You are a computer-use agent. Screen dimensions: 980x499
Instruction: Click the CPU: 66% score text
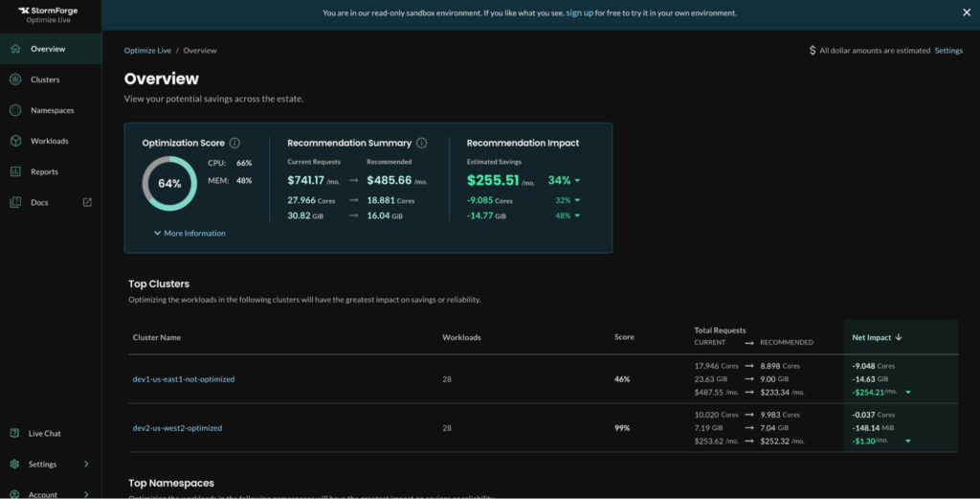230,163
